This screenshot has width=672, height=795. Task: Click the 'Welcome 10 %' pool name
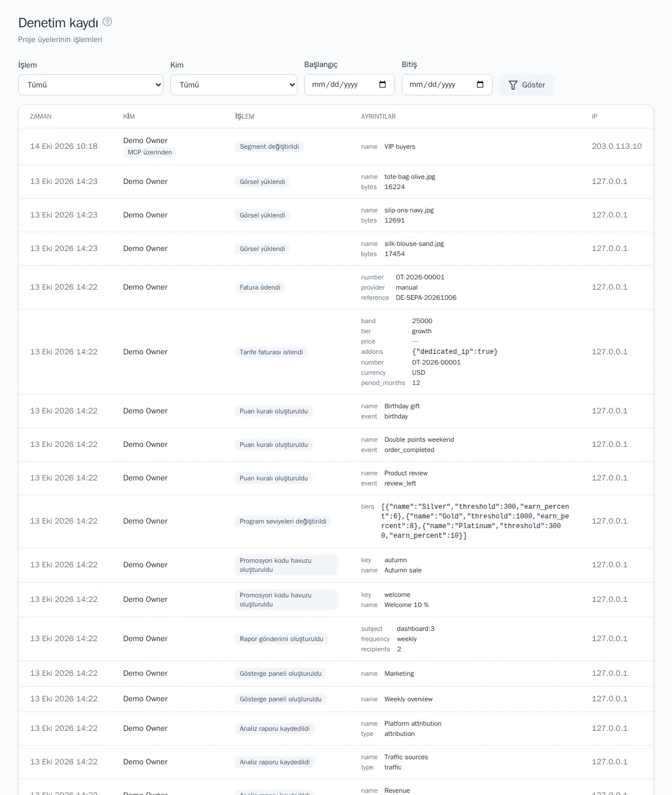pos(406,605)
